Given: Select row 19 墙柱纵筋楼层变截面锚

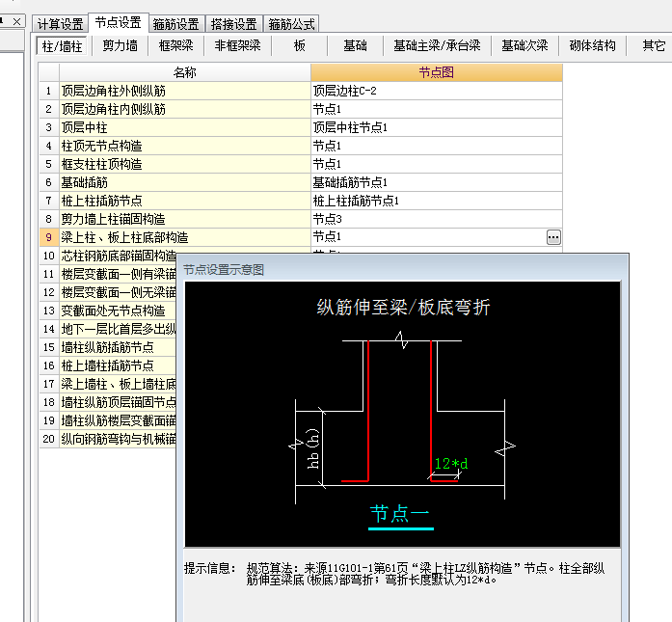Looking at the screenshot, I should click(118, 420).
